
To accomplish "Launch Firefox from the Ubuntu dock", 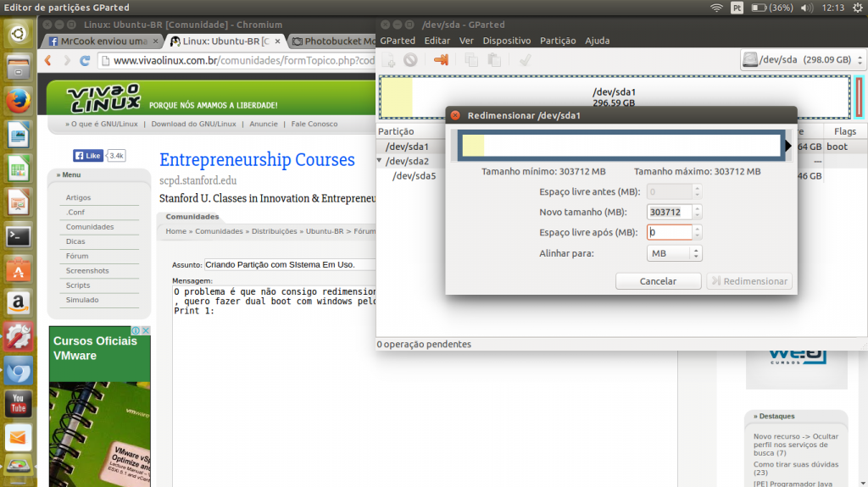I will (19, 101).
